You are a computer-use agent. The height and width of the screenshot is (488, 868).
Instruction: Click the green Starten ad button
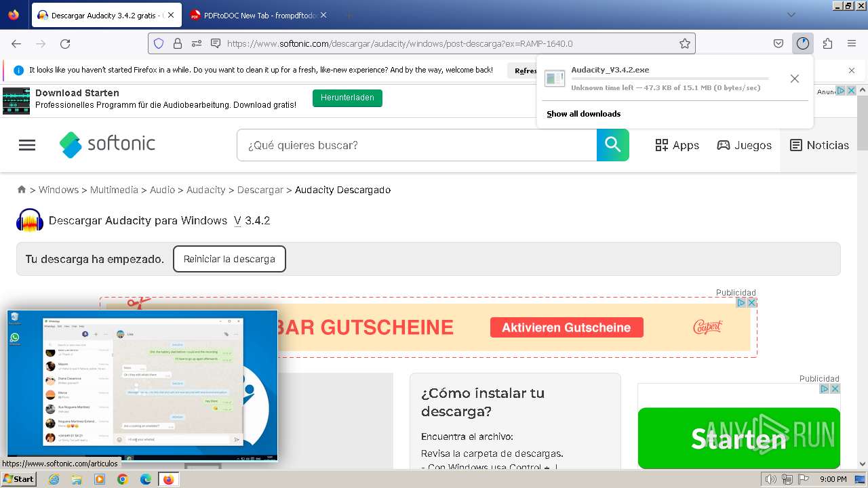click(738, 438)
